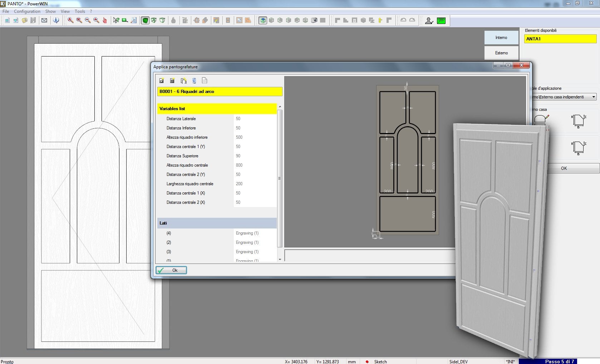Click the blue info icon in toolbar
The image size is (600, 364).
56,20
